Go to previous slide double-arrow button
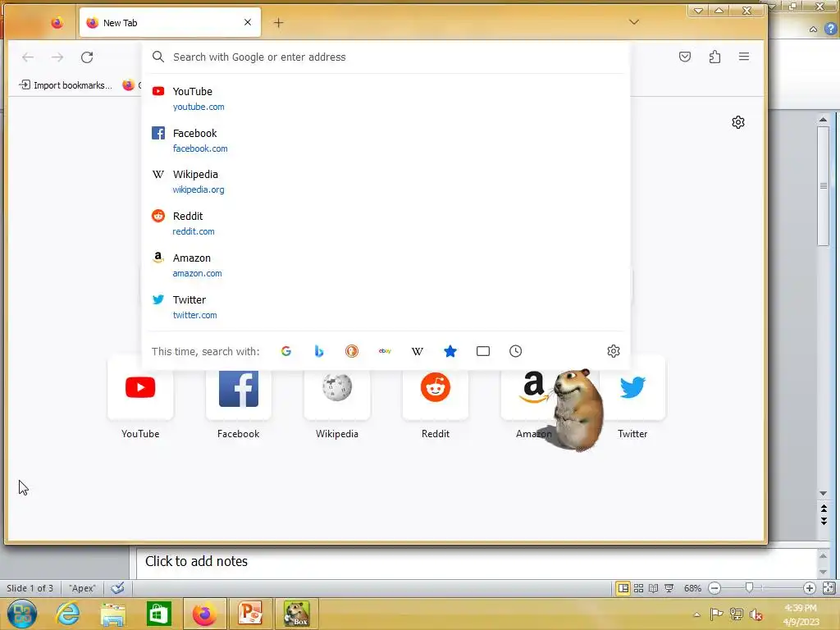The height and width of the screenshot is (630, 840). [824, 508]
